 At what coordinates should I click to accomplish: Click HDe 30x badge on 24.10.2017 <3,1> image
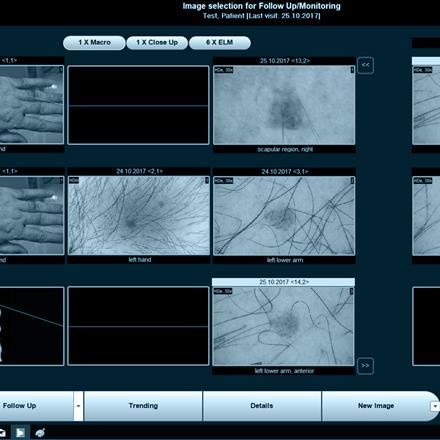coord(224,181)
